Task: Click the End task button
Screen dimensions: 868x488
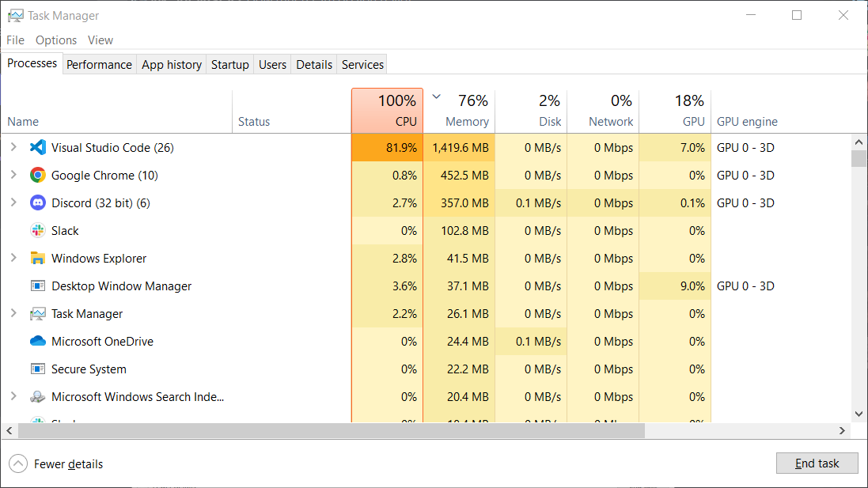Action: pos(817,463)
